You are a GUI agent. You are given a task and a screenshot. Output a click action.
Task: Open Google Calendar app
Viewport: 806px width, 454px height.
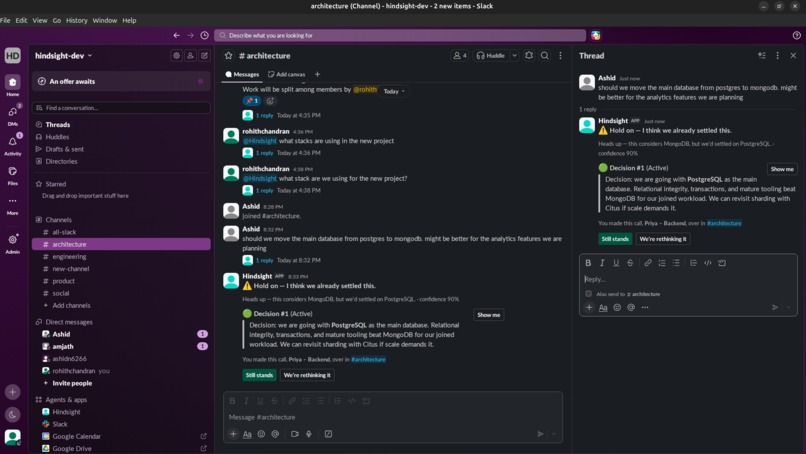click(121, 437)
